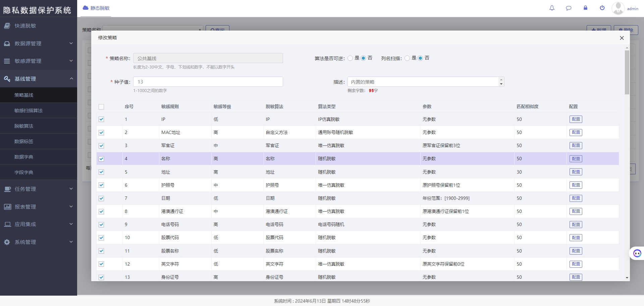
Task: Open the notification bell icon
Action: point(552,8)
